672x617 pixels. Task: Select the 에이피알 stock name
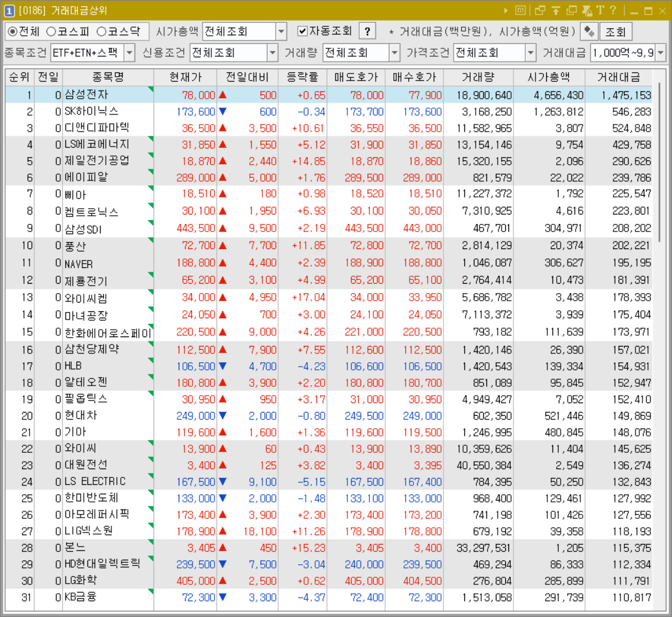point(86,177)
